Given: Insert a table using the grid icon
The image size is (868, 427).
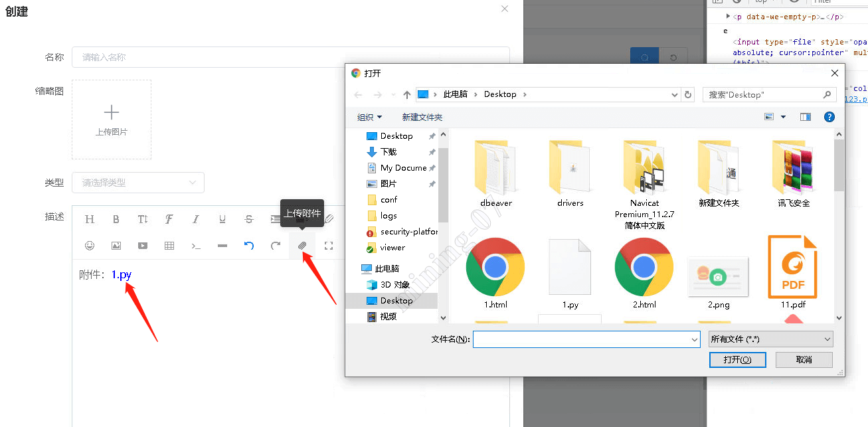Looking at the screenshot, I should [x=169, y=246].
